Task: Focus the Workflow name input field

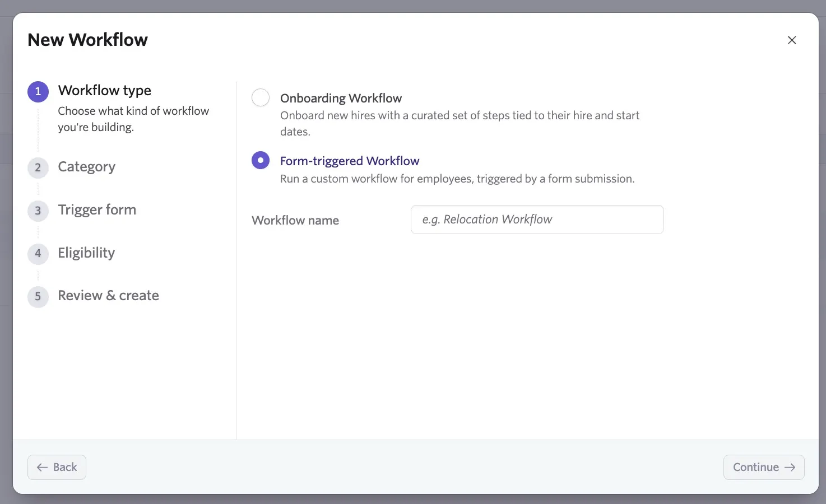Action: click(537, 220)
